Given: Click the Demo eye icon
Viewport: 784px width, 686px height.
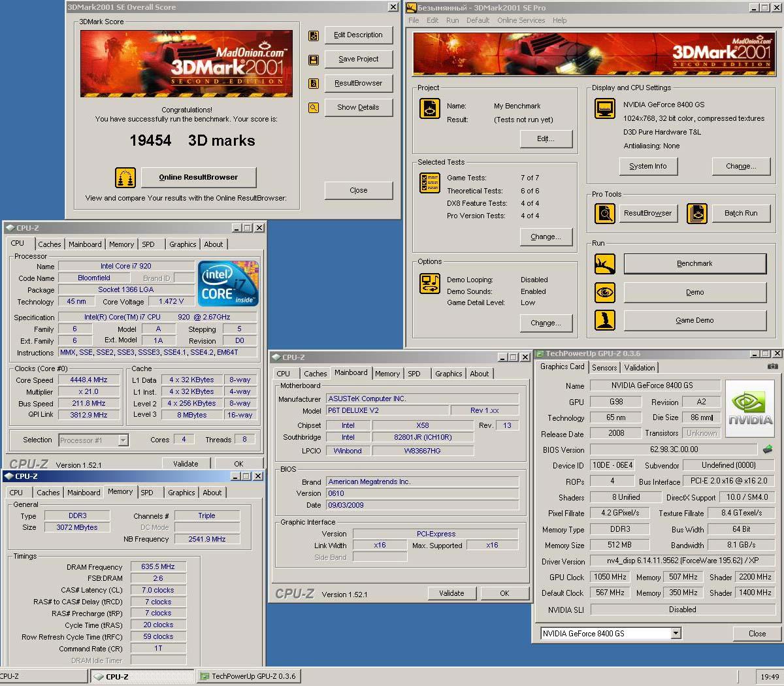Looking at the screenshot, I should 605,292.
